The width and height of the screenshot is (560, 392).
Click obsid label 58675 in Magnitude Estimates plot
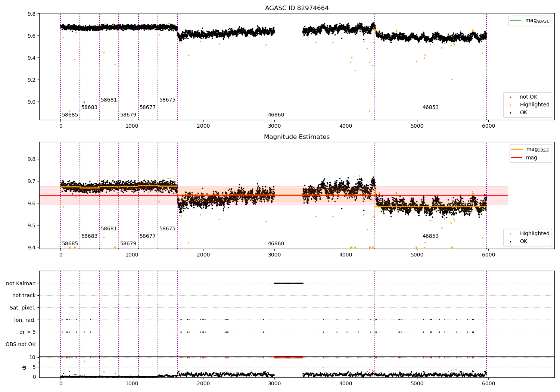pyautogui.click(x=168, y=229)
